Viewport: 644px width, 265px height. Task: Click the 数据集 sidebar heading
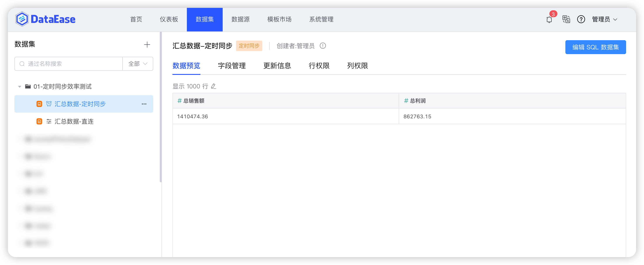pyautogui.click(x=25, y=44)
